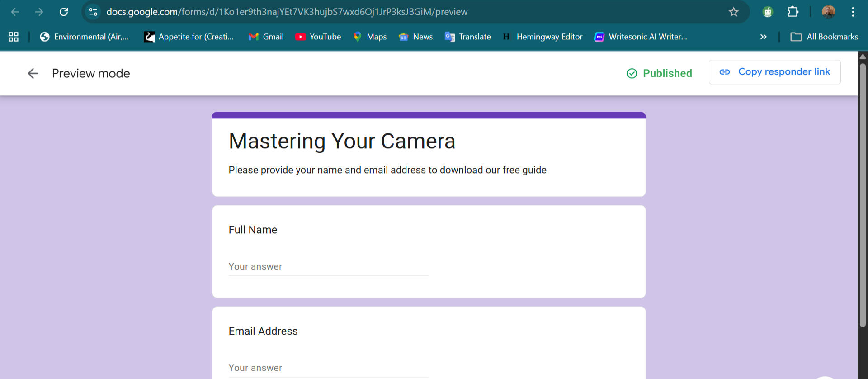Open the Chrome three-dot menu

click(853, 12)
